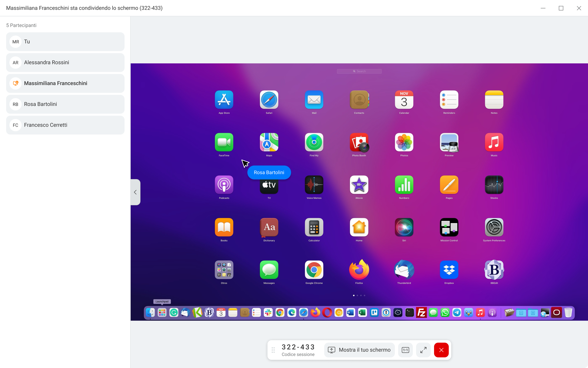588x368 pixels.
Task: Open the Numbers app
Action: click(404, 185)
